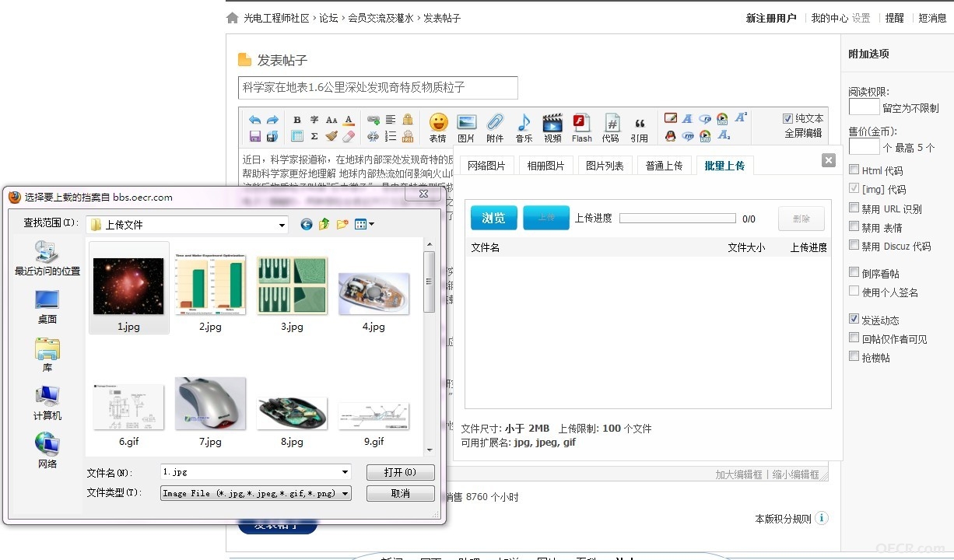Click the 打开(O) button in file dialog

pos(400,472)
